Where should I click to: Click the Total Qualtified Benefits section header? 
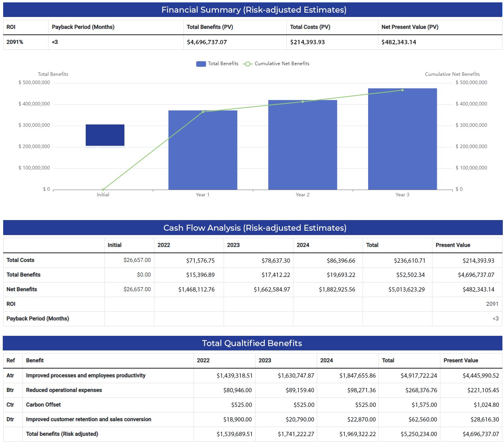[253, 343]
